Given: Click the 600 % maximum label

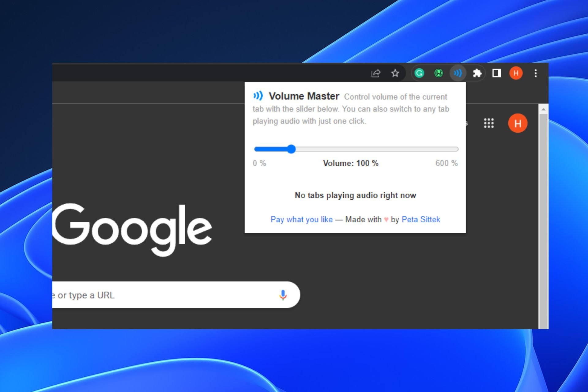Looking at the screenshot, I should point(447,163).
